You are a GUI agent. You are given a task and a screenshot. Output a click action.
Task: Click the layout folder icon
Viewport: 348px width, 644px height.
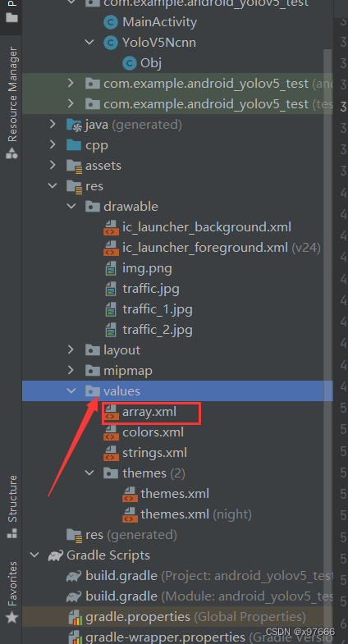[93, 350]
